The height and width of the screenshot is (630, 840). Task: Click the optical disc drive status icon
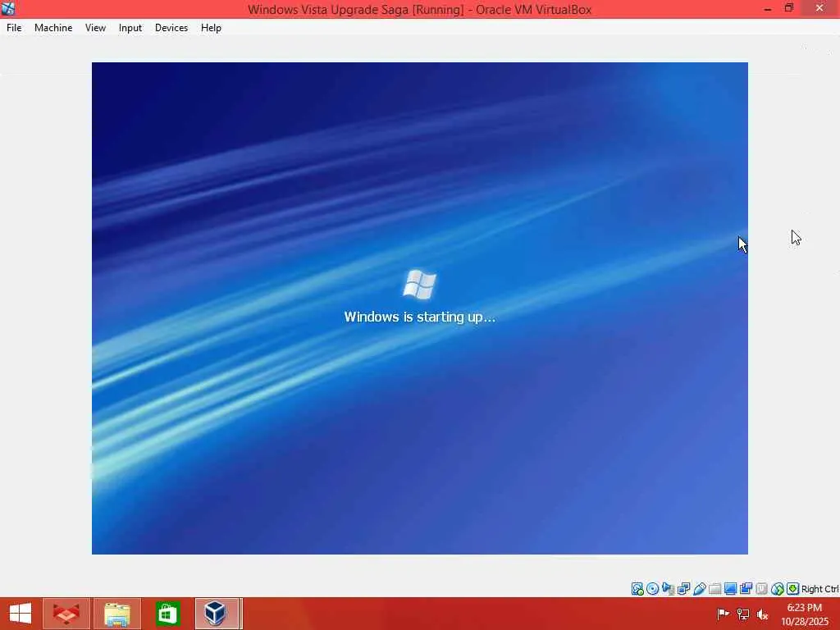click(652, 589)
